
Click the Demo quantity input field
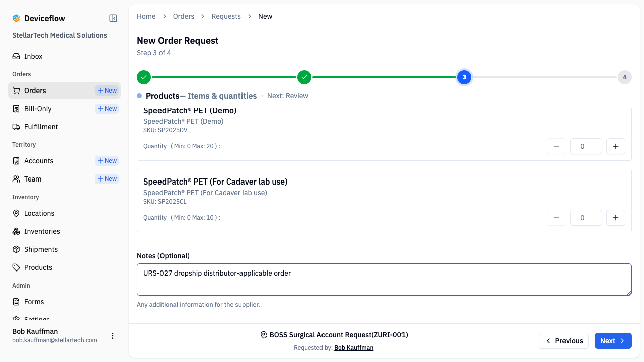[x=586, y=146]
